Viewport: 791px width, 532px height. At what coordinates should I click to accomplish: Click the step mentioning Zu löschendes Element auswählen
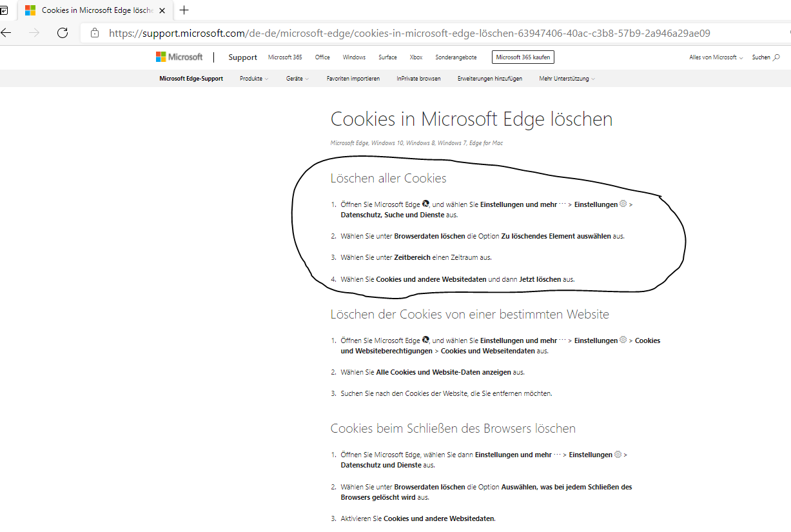pos(483,236)
